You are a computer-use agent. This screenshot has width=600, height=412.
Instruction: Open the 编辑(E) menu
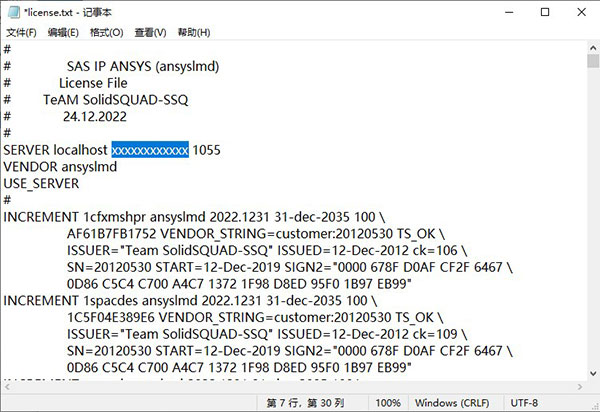[63, 33]
